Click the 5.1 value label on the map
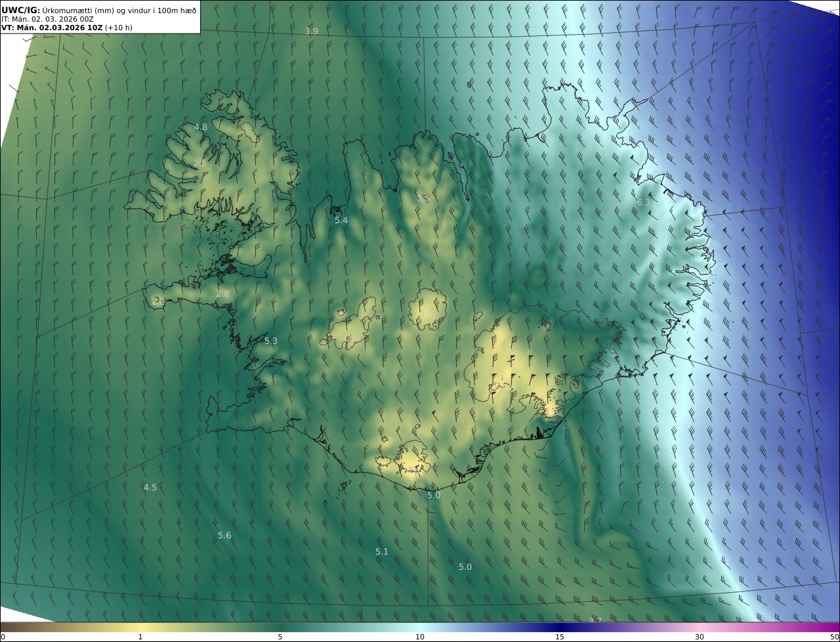840x642 pixels. pyautogui.click(x=382, y=552)
